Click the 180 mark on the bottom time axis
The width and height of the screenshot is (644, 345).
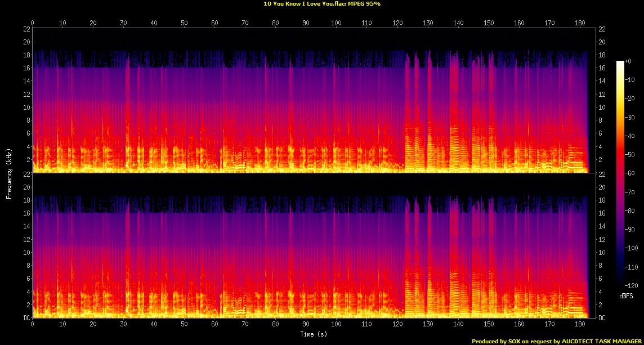579,325
